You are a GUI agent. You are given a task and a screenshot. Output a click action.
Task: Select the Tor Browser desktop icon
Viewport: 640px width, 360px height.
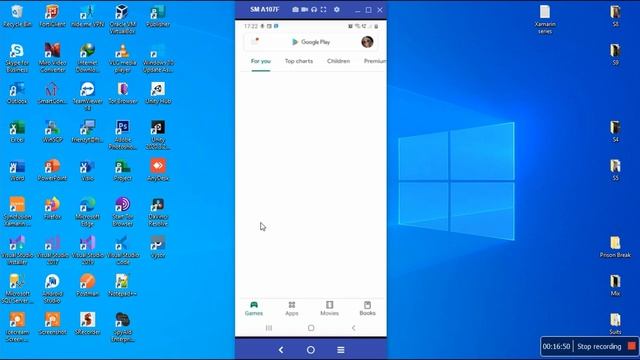[x=122, y=93]
